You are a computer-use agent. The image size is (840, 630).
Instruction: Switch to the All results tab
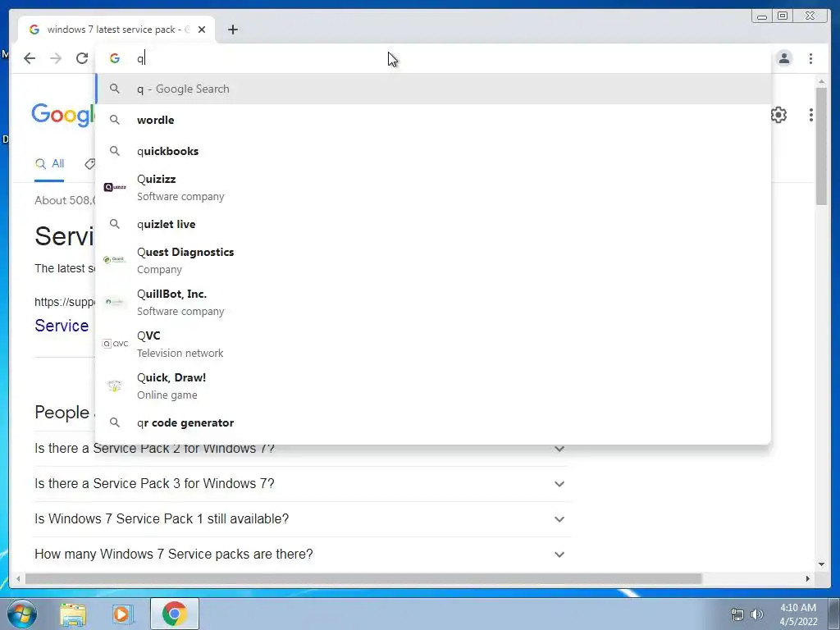[49, 164]
